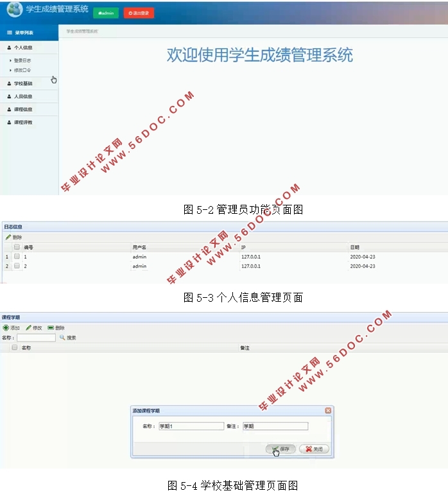Toggle select-all checkbox in semester table header
Image resolution: width=448 pixels, height=493 pixels.
(x=15, y=347)
